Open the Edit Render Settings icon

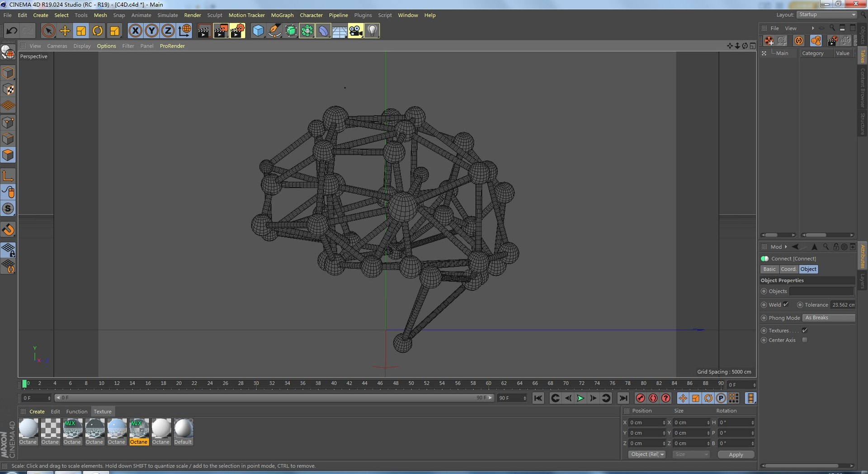coord(237,31)
